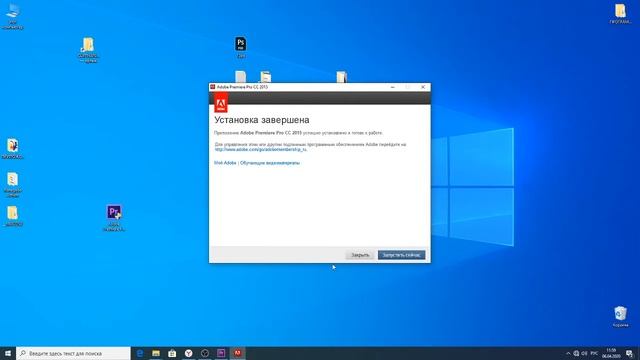
Task: Switch to the red Adobe installer taskbar icon
Action: [x=238, y=353]
